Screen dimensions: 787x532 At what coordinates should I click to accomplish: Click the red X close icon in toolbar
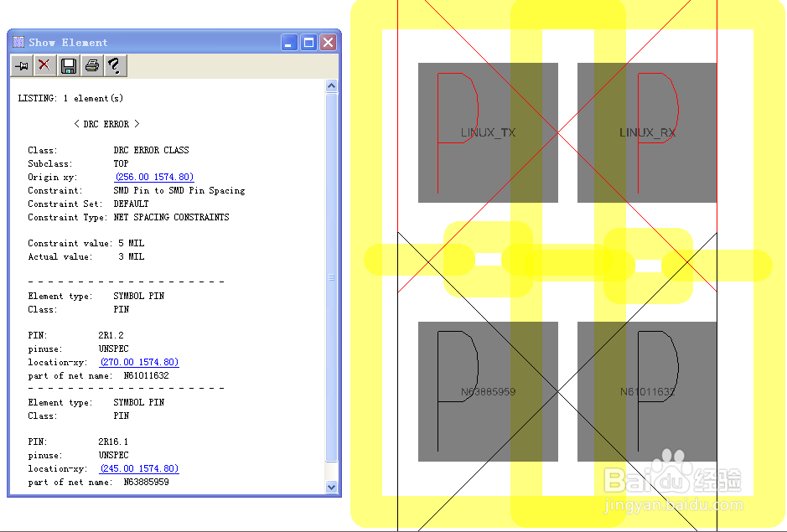(x=44, y=65)
